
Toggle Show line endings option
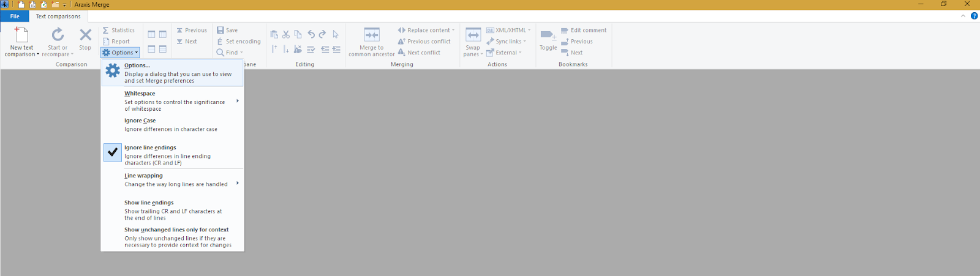pos(173,210)
